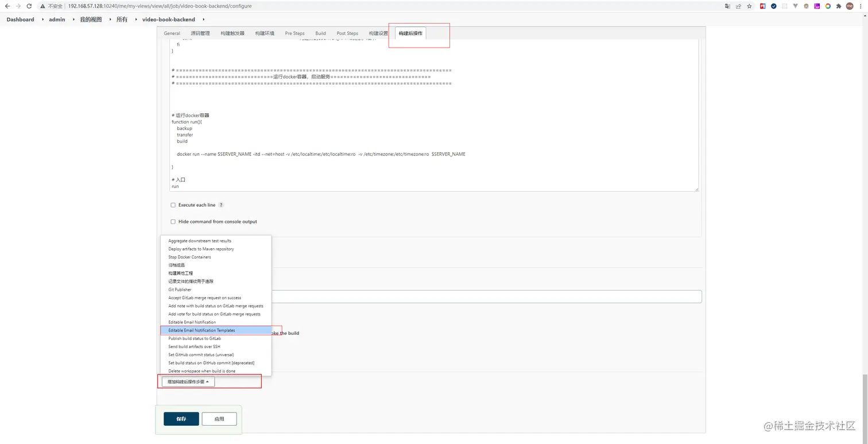Click the 应用 apply button
The height and width of the screenshot is (444, 868).
[x=219, y=419]
